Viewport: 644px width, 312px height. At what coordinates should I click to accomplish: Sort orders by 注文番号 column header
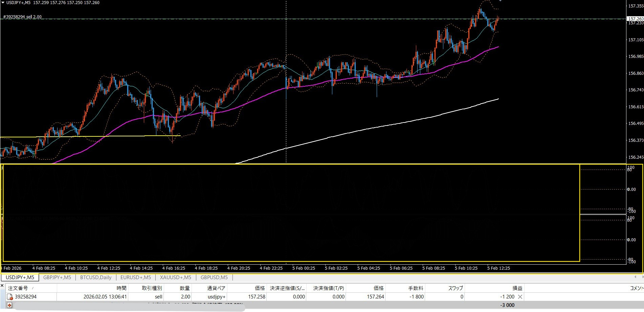pyautogui.click(x=18, y=288)
